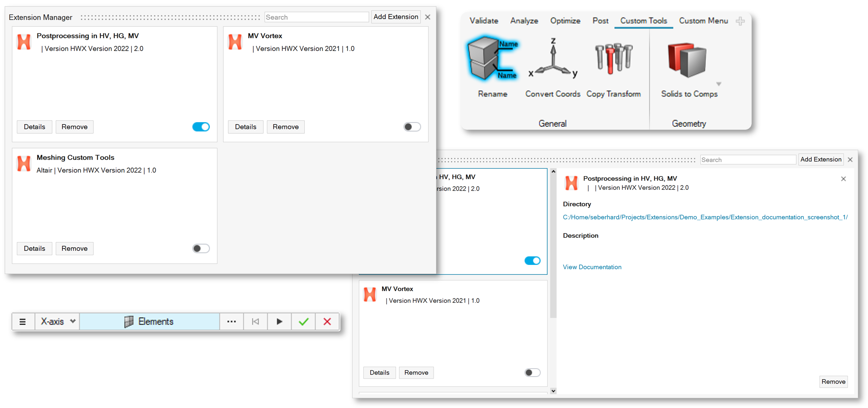Expand the Solids to Comps dropdown arrow
This screenshot has height=408, width=868.
(x=719, y=84)
